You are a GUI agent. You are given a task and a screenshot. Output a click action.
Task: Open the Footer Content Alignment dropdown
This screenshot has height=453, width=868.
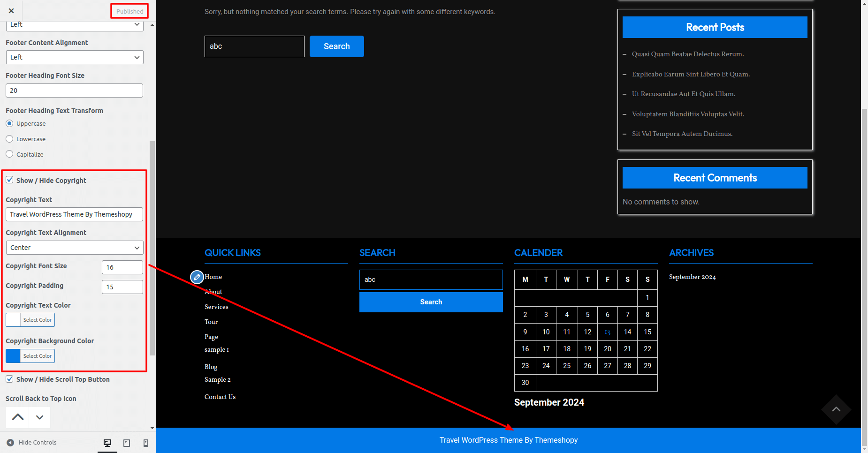tap(75, 57)
